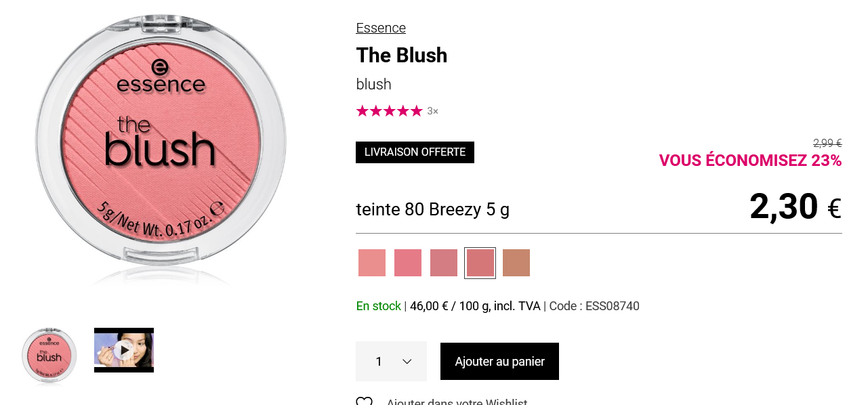868x405 pixels.
Task: Click Ajouter dans votre Wishlist
Action: (x=457, y=401)
